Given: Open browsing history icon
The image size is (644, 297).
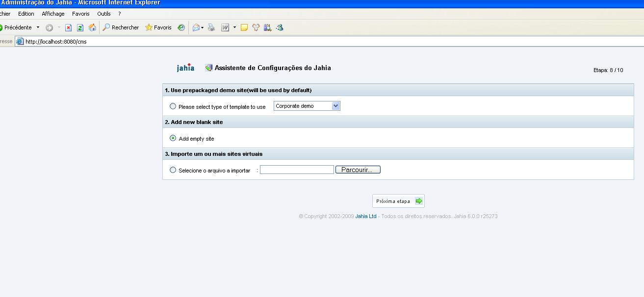Looking at the screenshot, I should coord(181,27).
